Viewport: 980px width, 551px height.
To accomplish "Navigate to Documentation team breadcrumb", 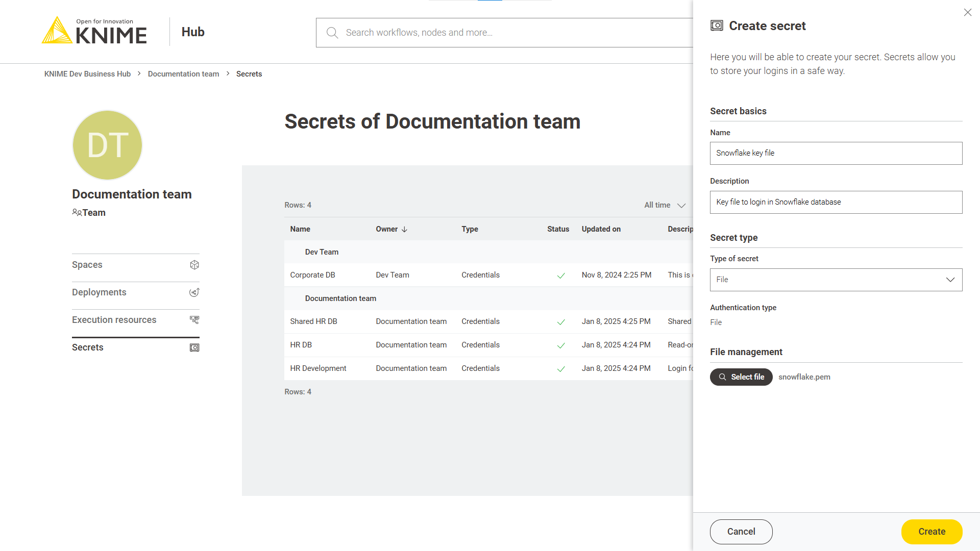I will (x=183, y=74).
